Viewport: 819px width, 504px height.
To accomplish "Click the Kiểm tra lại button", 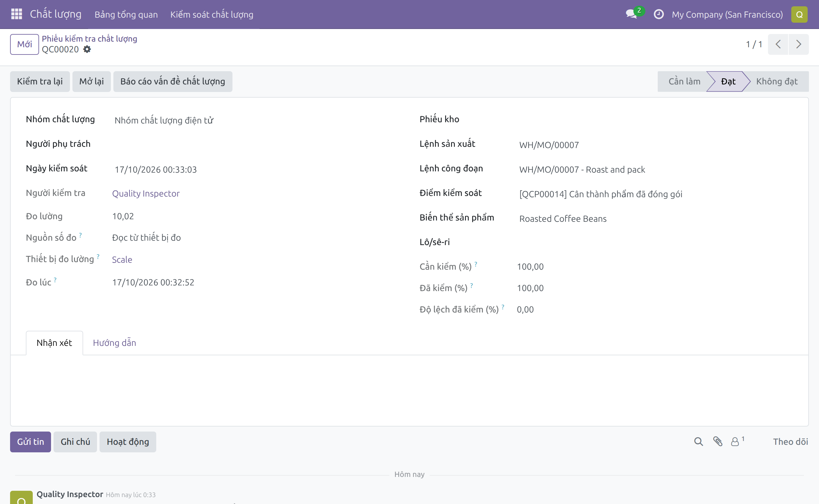I will tap(40, 81).
